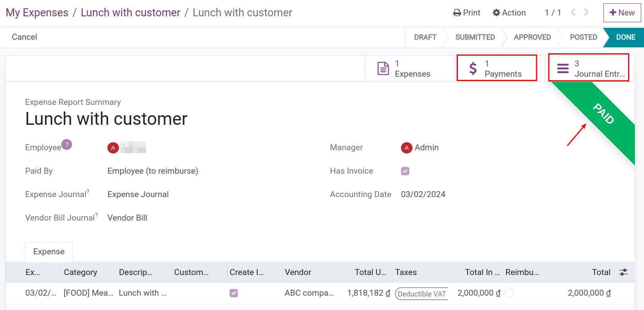The width and height of the screenshot is (644, 310).
Task: Go to previous record arrow
Action: (573, 13)
